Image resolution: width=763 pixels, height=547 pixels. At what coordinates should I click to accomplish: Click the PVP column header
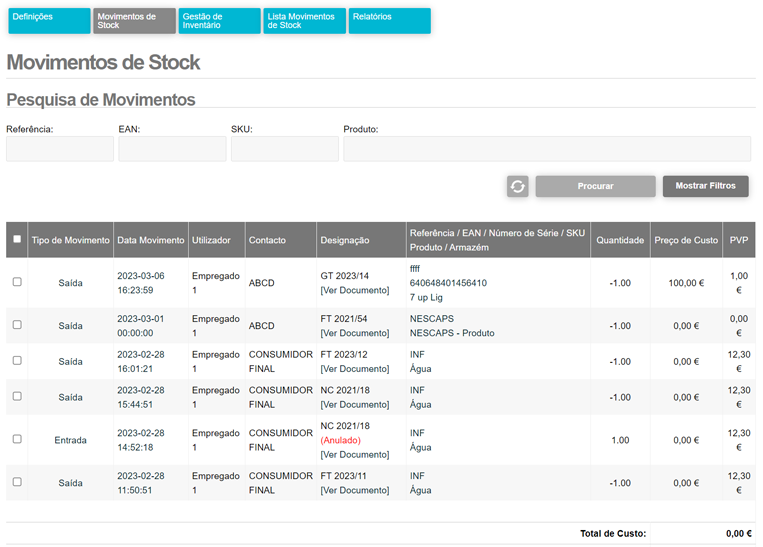(x=739, y=240)
